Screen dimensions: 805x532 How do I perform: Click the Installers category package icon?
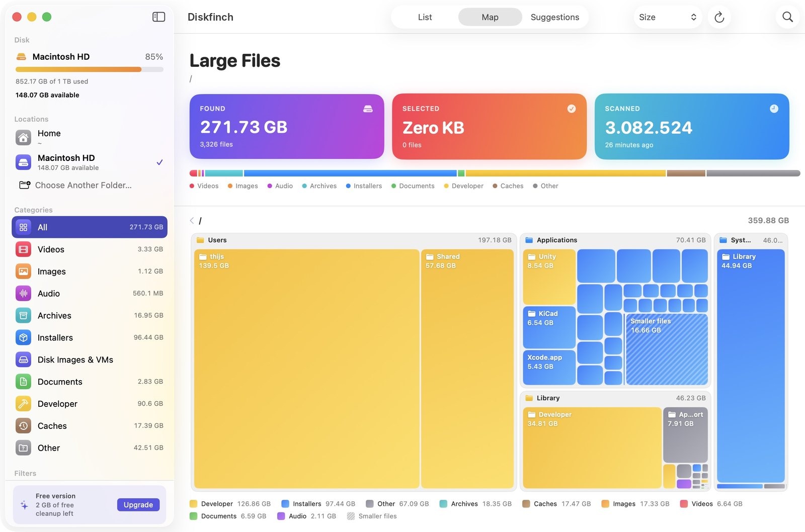pos(23,338)
